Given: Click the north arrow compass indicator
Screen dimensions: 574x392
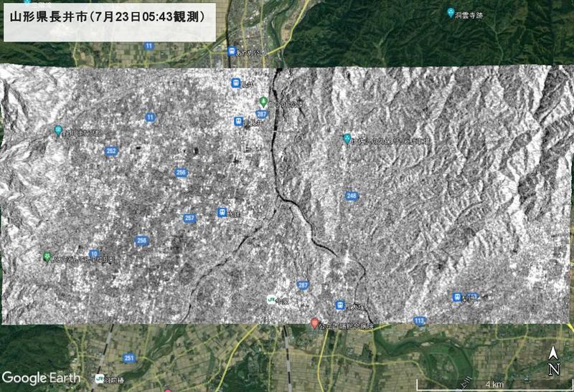Looking at the screenshot, I should [x=554, y=361].
